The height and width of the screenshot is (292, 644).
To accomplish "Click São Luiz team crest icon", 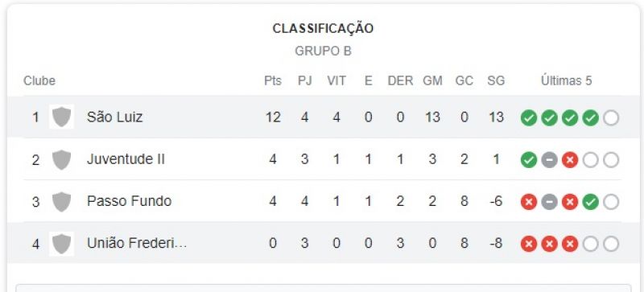I will point(62,117).
